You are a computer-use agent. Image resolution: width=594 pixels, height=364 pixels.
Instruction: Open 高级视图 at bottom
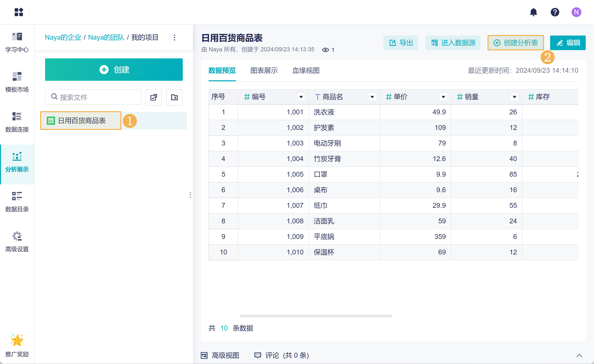coord(220,355)
